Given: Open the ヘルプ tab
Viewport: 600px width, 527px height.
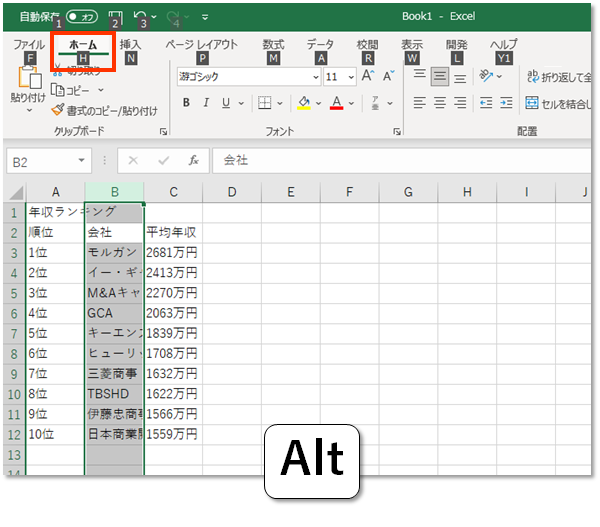Looking at the screenshot, I should (504, 44).
